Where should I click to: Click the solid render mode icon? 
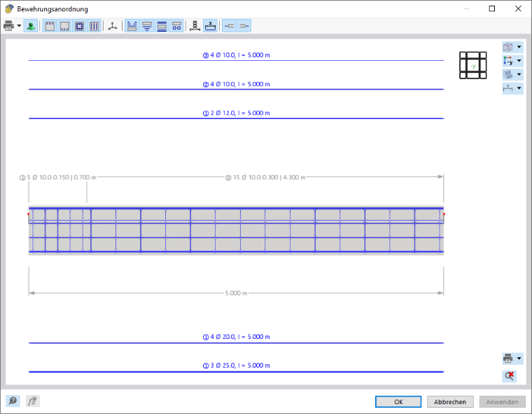click(508, 74)
